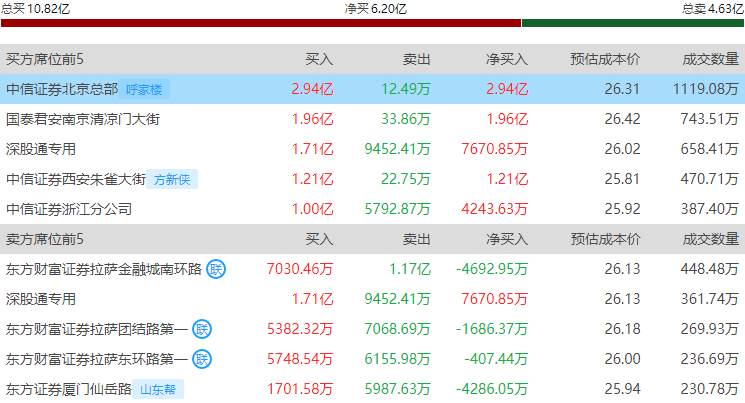The height and width of the screenshot is (403, 745).
Task: Click cost price 26.42
Action: pos(622,119)
